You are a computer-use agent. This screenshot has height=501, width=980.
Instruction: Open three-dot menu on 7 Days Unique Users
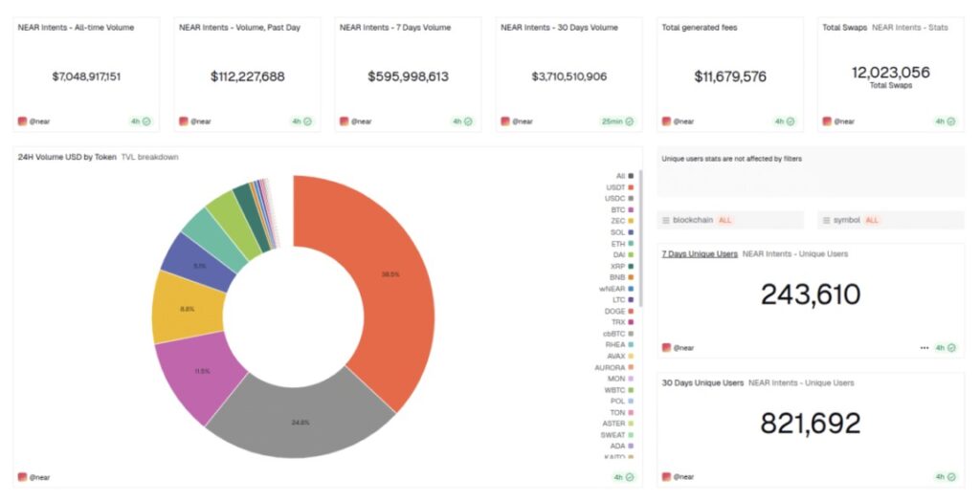click(924, 348)
